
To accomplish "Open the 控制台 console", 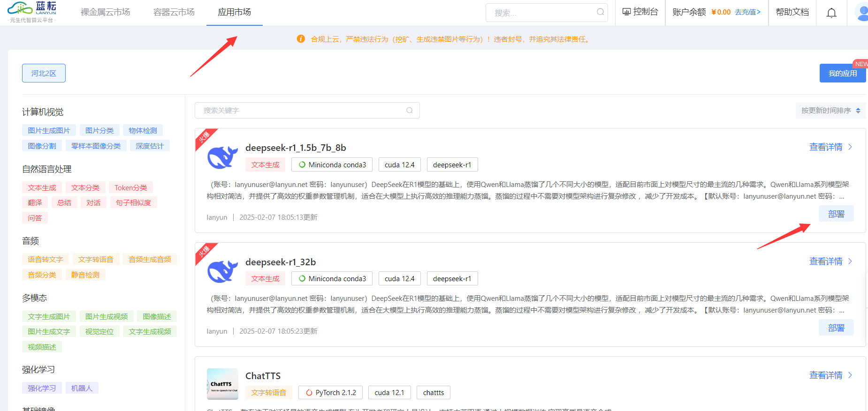I will (x=640, y=12).
